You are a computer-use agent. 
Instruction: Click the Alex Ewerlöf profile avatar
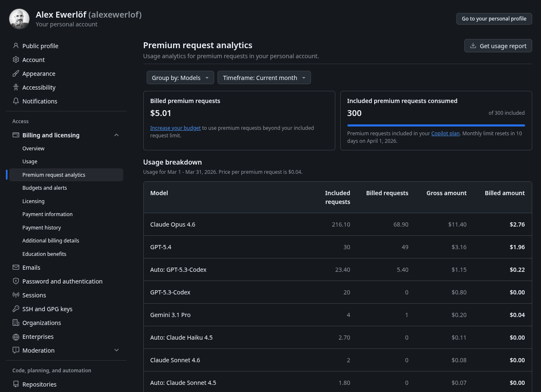(19, 19)
